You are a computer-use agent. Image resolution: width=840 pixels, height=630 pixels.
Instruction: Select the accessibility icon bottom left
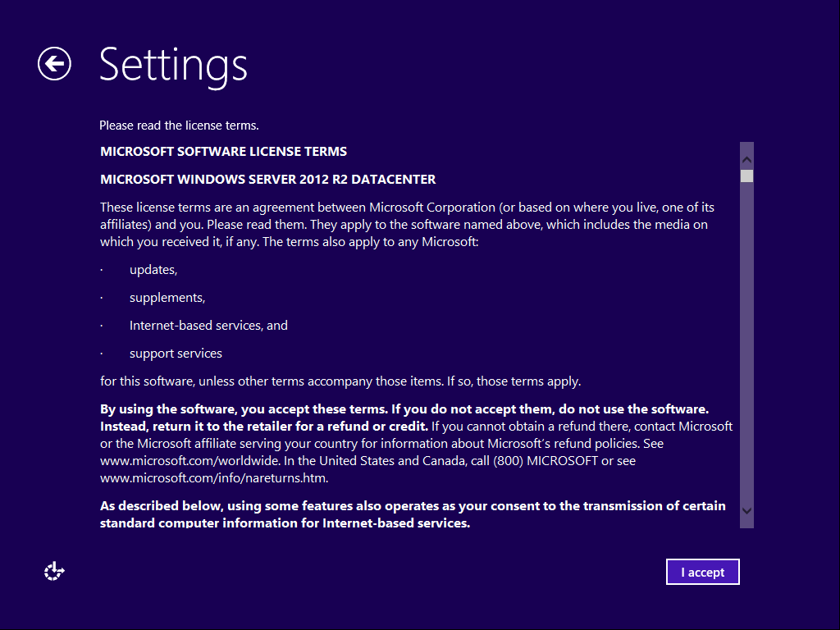(x=53, y=570)
